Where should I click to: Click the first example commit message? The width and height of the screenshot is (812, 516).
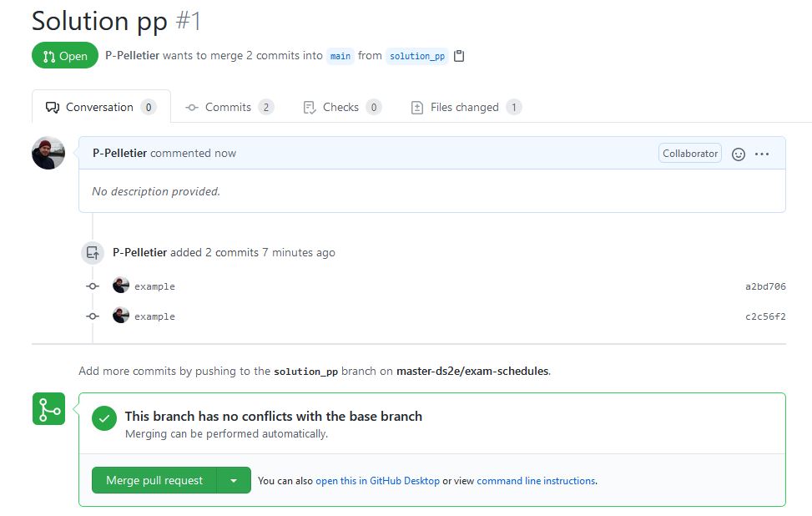point(154,286)
